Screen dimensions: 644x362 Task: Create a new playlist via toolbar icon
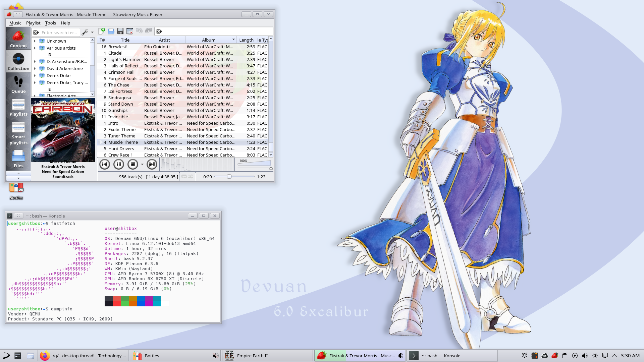(102, 31)
